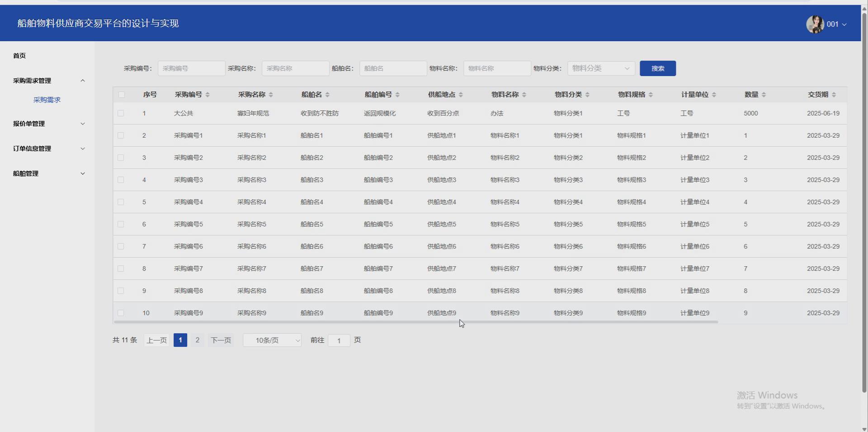
Task: Click the cell 物料规格5
Action: click(632, 224)
